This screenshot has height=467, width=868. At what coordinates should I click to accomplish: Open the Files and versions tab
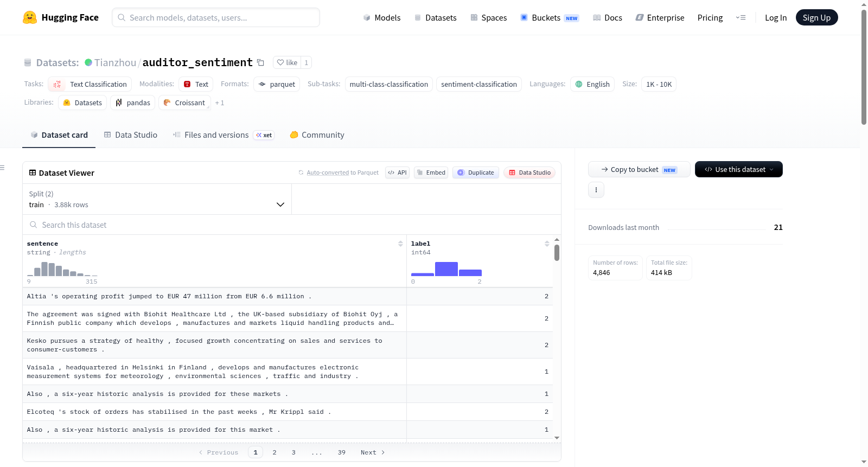[x=223, y=135]
